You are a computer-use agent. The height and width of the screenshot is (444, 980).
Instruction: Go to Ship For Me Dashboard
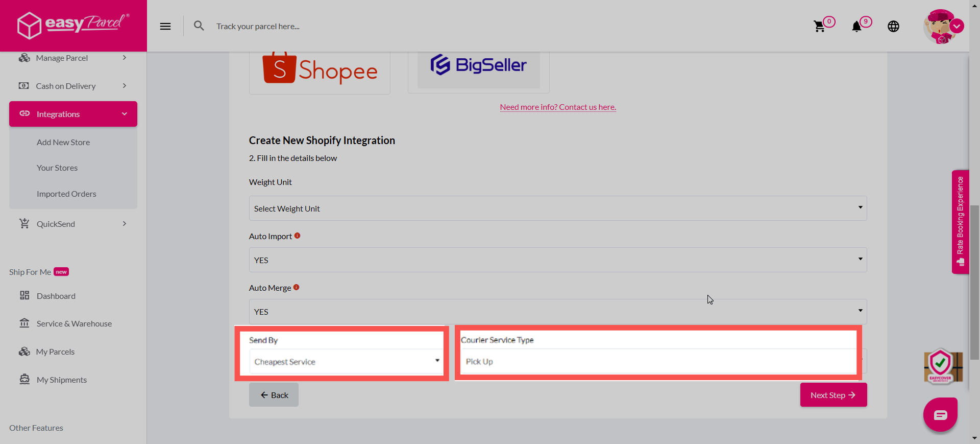[x=56, y=296]
